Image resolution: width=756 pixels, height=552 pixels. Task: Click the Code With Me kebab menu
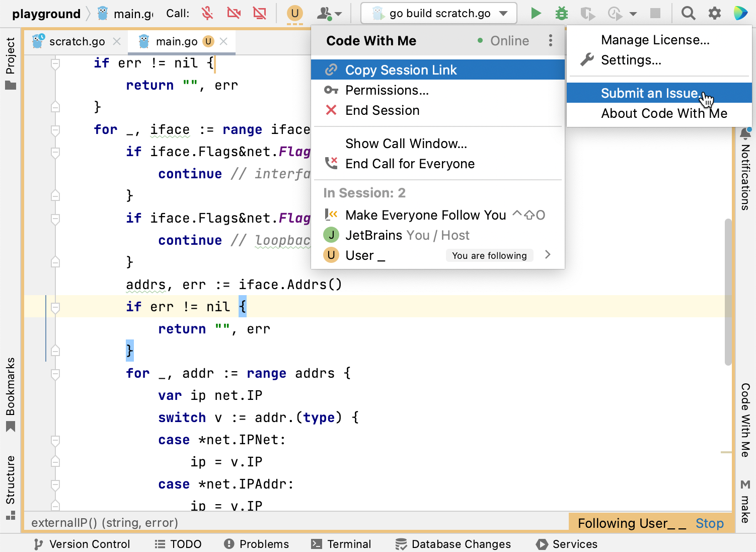point(551,40)
